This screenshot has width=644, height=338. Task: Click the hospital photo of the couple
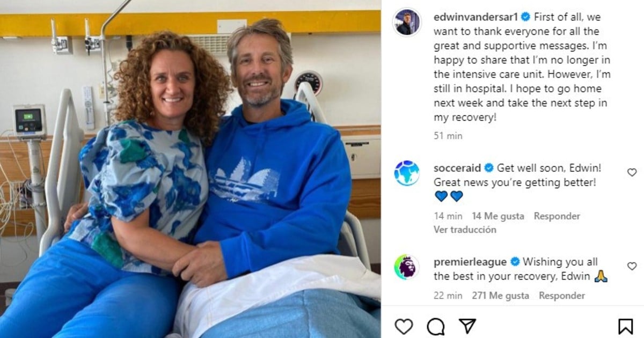[191, 169]
